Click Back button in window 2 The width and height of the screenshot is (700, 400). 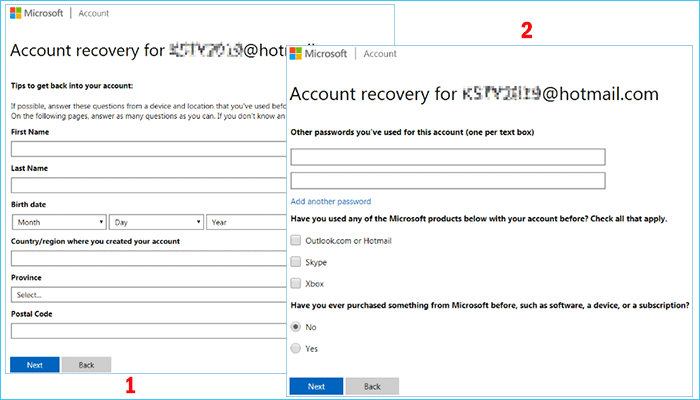point(372,386)
